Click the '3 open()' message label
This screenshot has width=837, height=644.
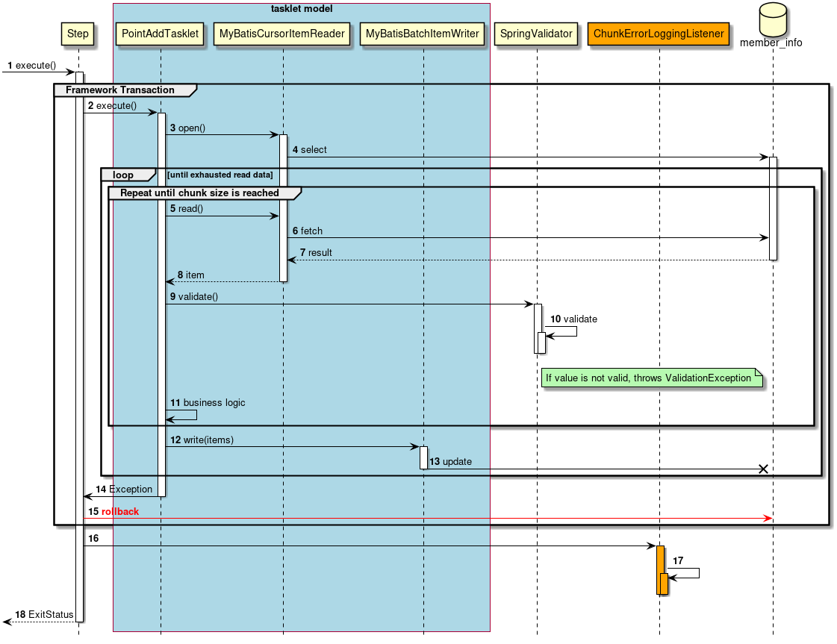[187, 128]
